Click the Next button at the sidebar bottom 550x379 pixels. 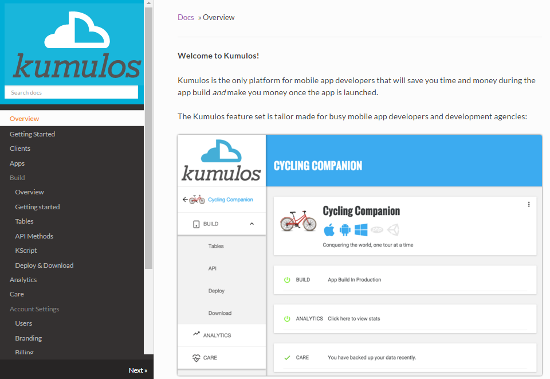point(138,370)
